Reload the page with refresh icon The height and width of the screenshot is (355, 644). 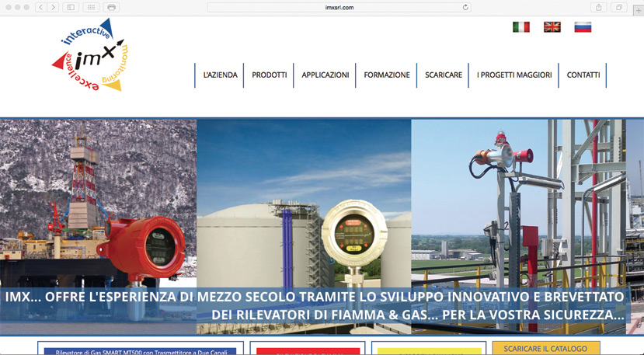pos(465,7)
